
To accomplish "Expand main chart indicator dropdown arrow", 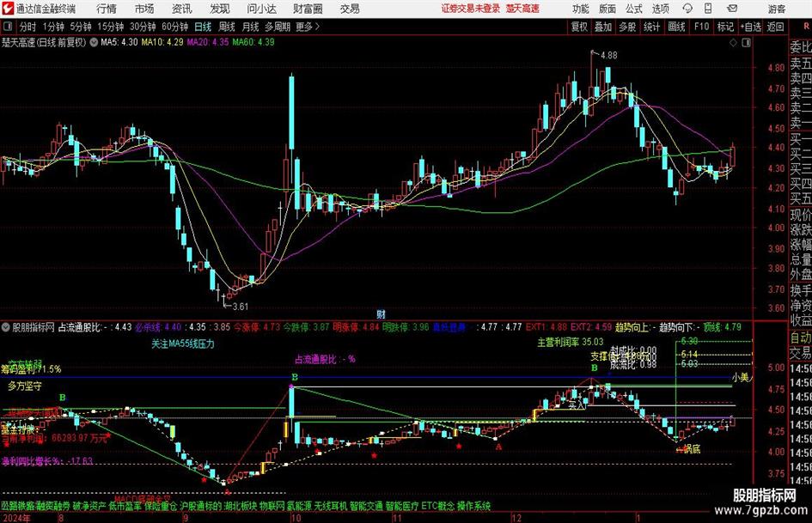I will (x=94, y=42).
